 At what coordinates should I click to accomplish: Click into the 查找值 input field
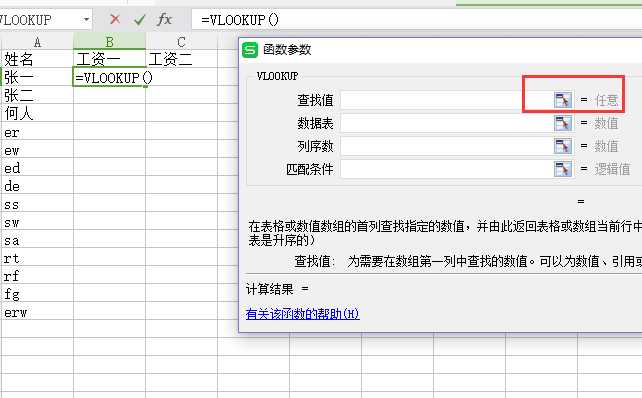click(x=447, y=100)
